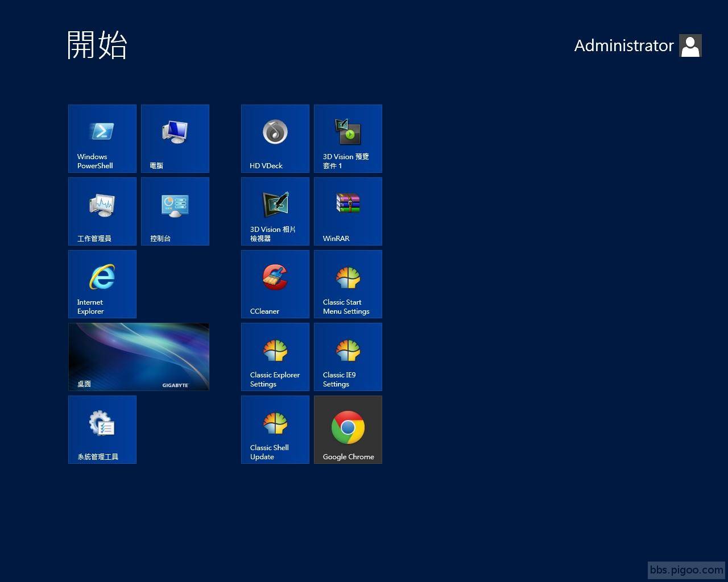Screen dimensions: 728x582
Task: Open the 控制台 Control Panel tile
Action: click(x=175, y=211)
